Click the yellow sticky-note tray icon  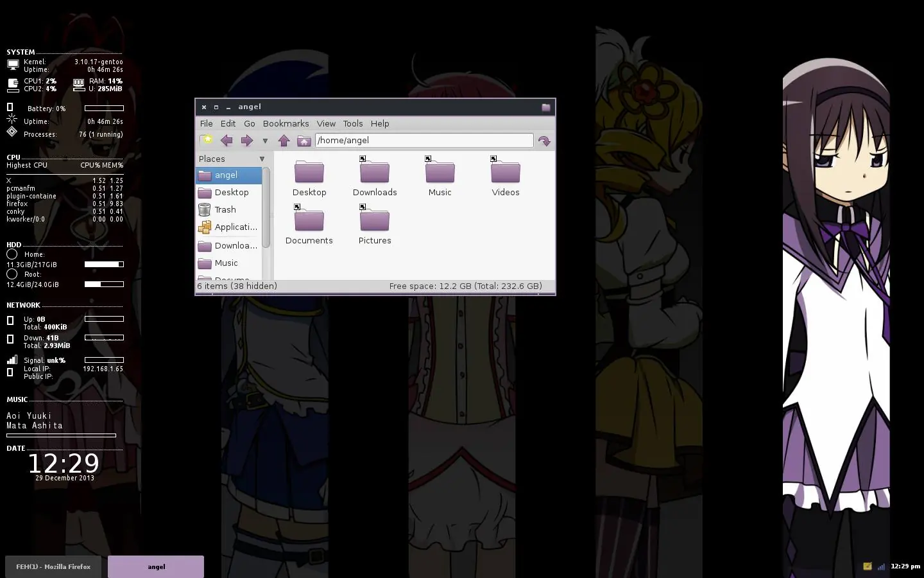coord(868,566)
